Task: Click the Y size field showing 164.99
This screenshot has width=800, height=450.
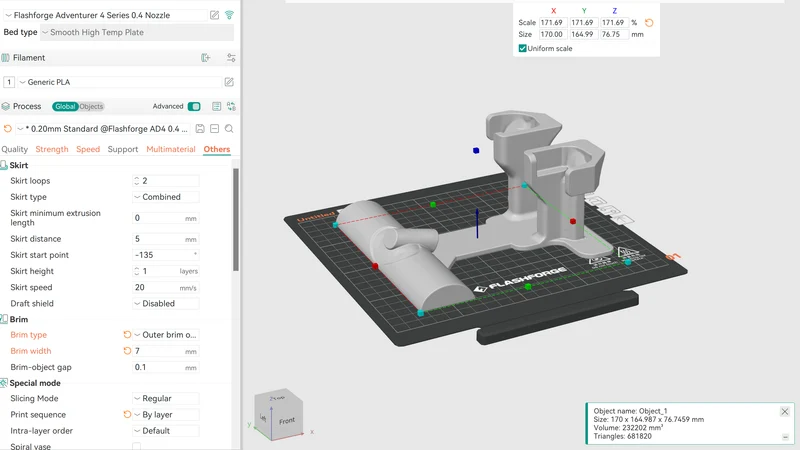Action: pyautogui.click(x=584, y=35)
